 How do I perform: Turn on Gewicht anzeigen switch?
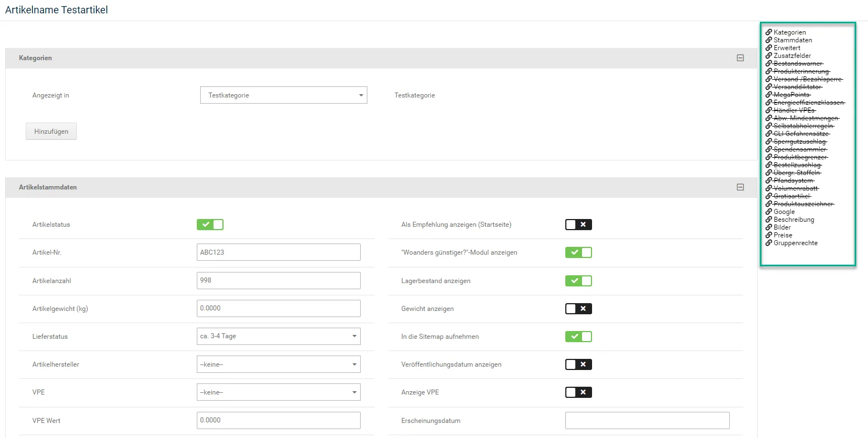point(579,309)
